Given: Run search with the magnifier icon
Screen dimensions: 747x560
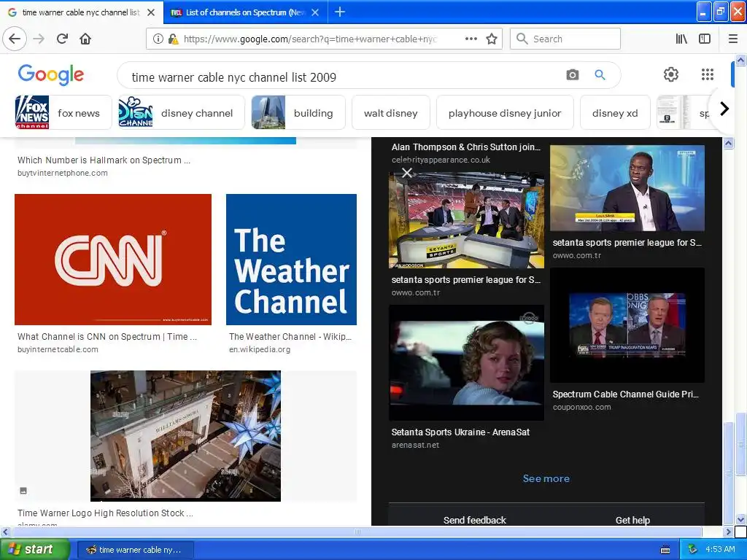Looking at the screenshot, I should 600,75.
